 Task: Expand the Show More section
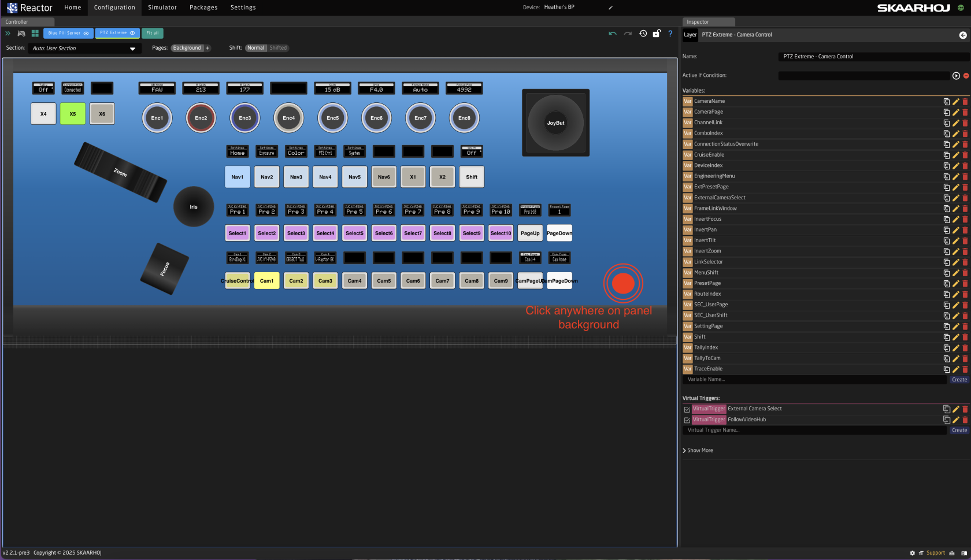(698, 451)
